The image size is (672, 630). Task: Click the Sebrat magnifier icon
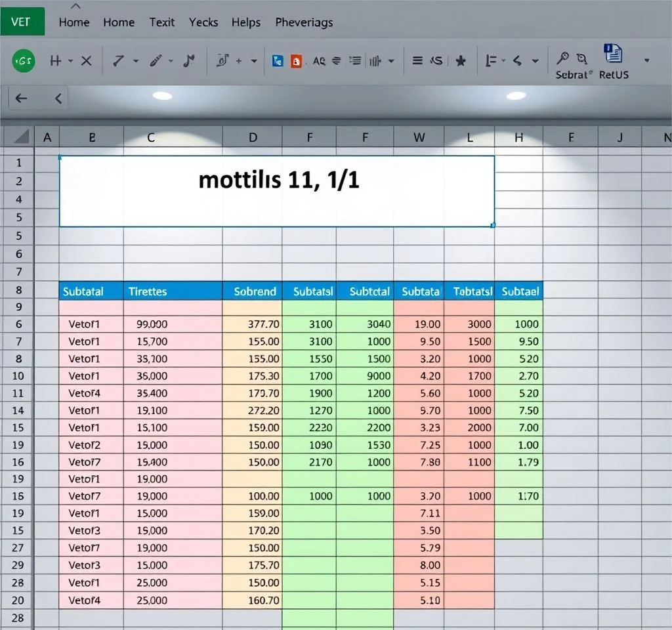pos(563,59)
